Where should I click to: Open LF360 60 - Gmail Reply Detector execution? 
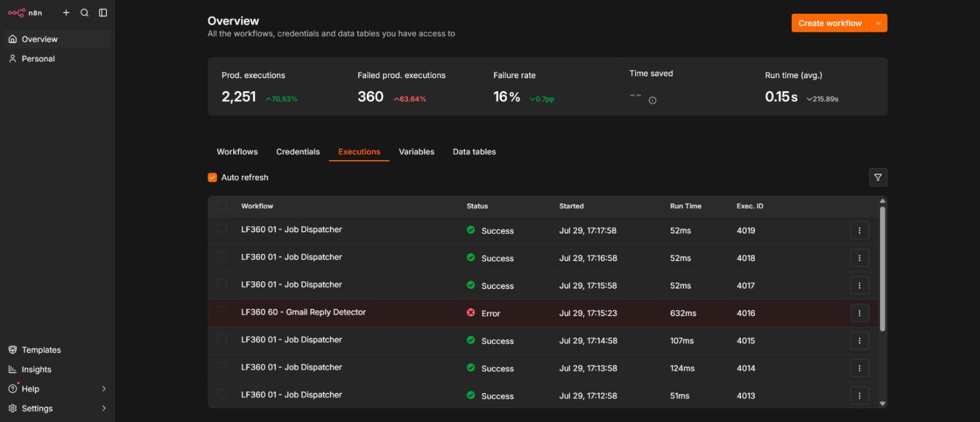tap(303, 312)
